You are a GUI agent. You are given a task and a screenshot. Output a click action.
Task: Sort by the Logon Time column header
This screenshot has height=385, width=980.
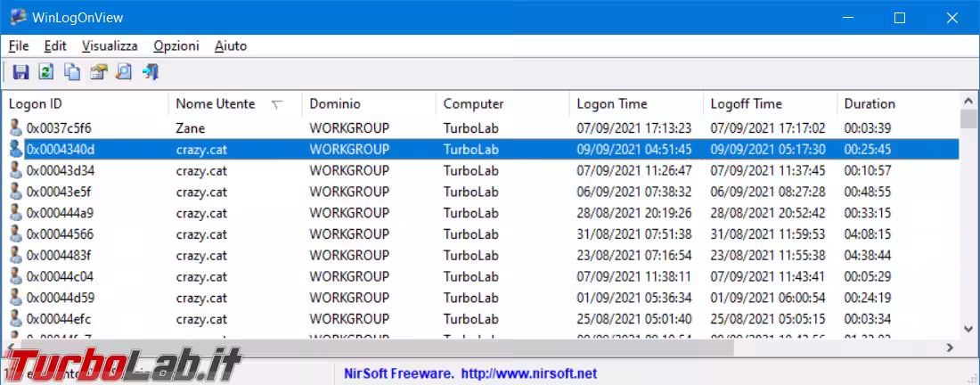pyautogui.click(x=612, y=104)
